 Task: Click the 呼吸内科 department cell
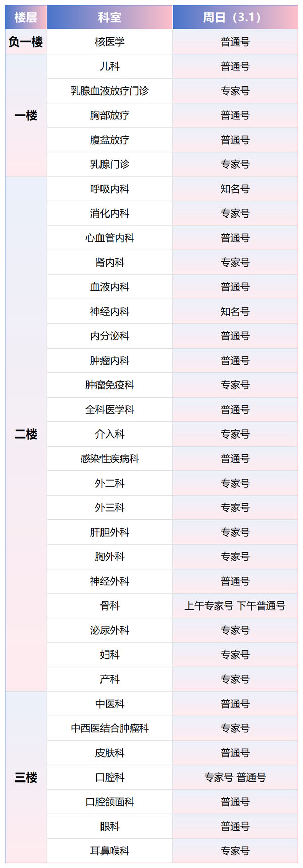pos(110,189)
